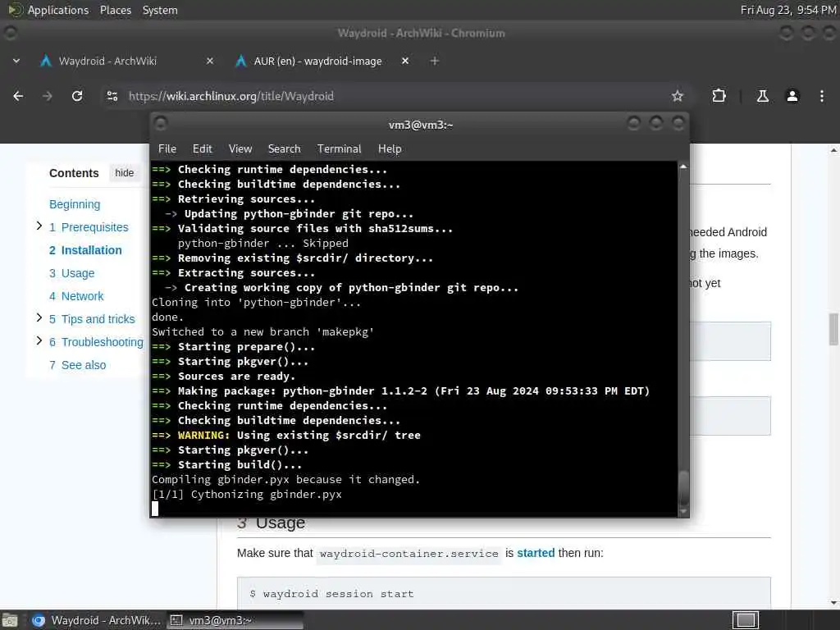Open the Places menu in top panel
840x630 pixels.
click(x=116, y=10)
